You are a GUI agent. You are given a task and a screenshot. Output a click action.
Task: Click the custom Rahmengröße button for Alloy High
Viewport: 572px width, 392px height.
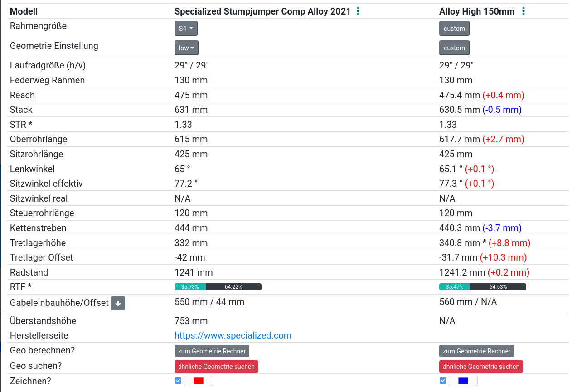pos(454,29)
